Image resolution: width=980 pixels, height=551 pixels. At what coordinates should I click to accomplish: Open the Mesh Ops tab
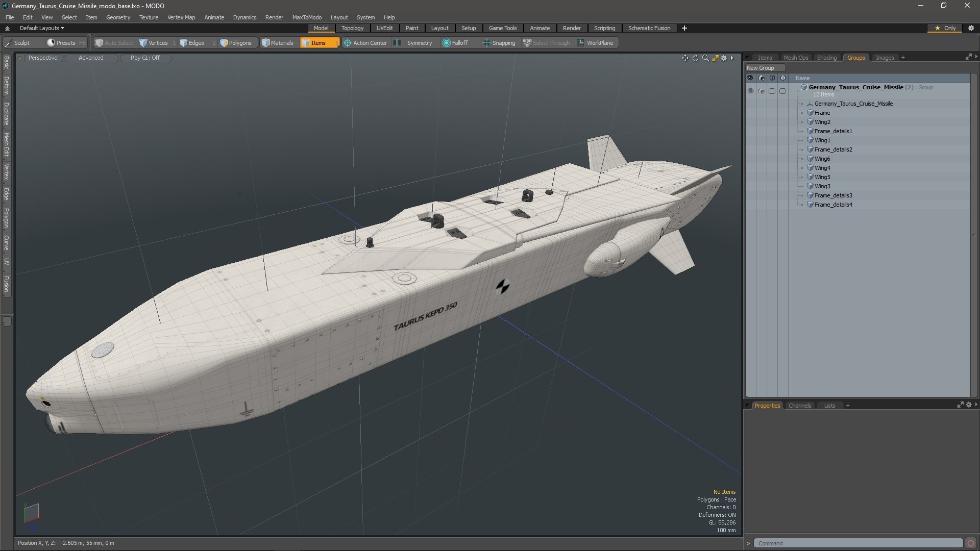click(x=796, y=58)
